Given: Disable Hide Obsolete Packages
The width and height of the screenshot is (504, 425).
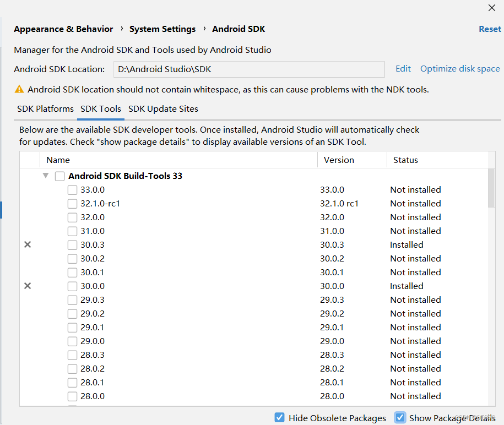Looking at the screenshot, I should tap(279, 417).
